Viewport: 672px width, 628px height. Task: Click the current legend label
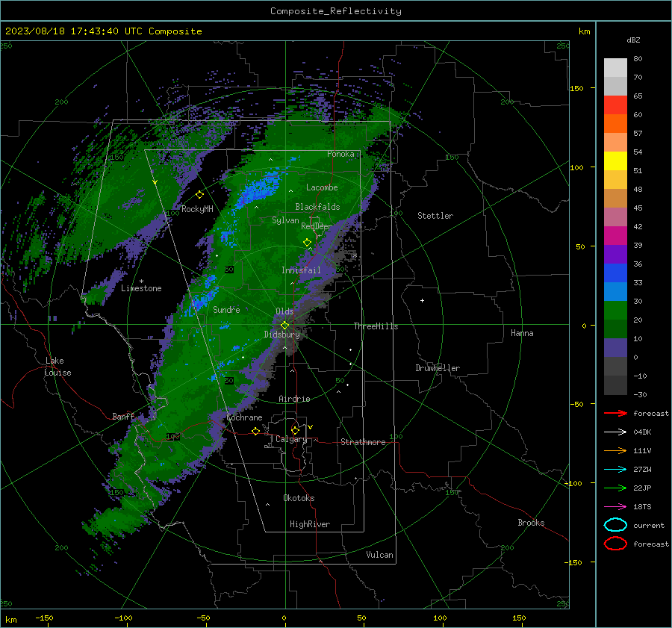click(649, 525)
